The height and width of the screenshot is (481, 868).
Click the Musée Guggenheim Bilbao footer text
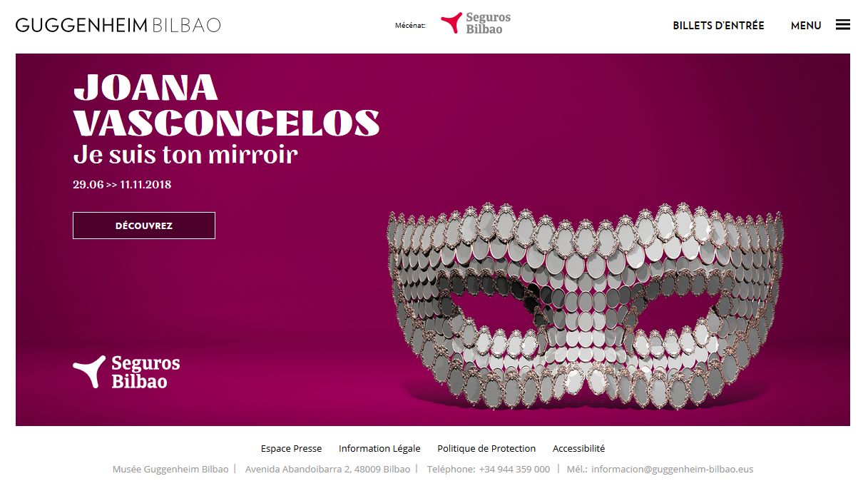tap(170, 470)
